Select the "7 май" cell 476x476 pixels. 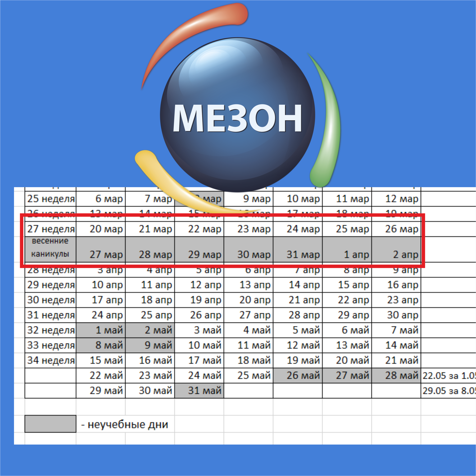click(396, 330)
